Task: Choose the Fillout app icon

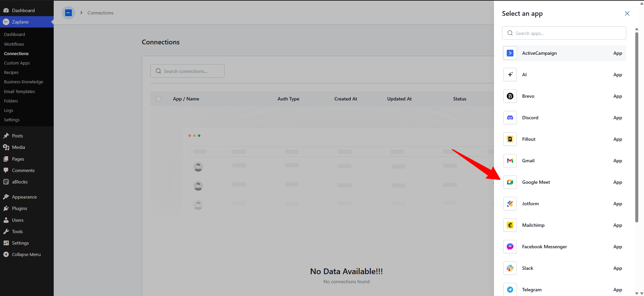Action: 510,139
